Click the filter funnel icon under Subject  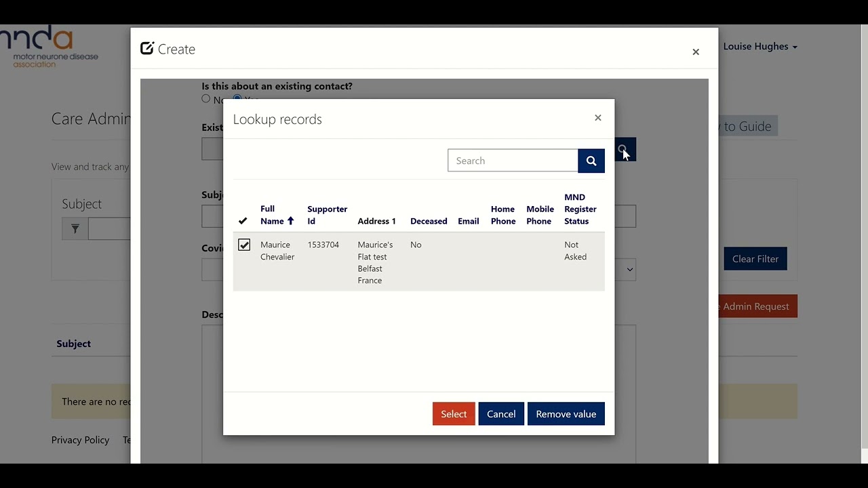click(75, 229)
